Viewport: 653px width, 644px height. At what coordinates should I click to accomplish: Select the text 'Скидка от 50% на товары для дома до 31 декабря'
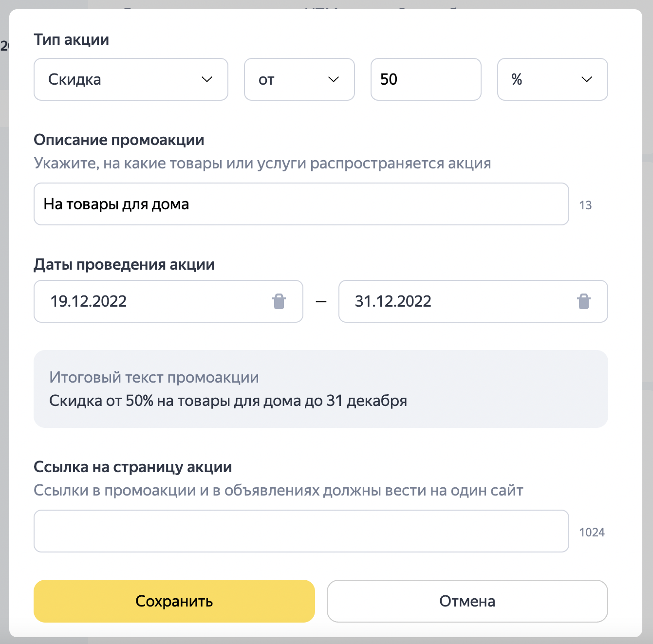coord(228,401)
